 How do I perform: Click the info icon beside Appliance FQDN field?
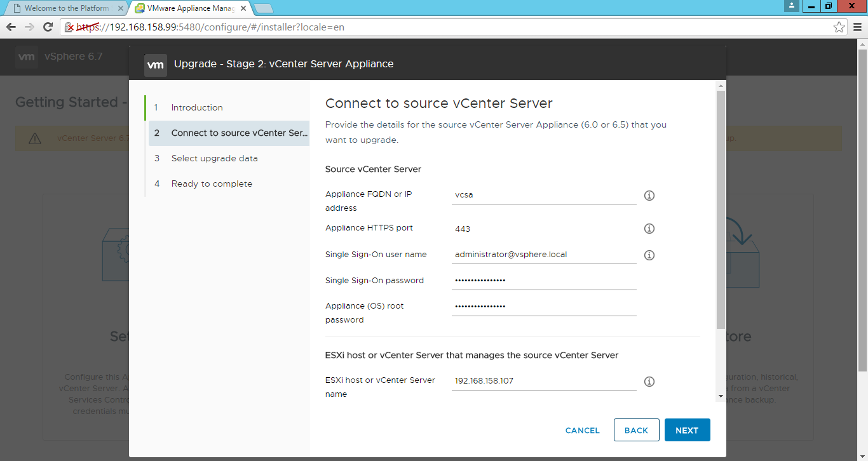click(x=649, y=196)
